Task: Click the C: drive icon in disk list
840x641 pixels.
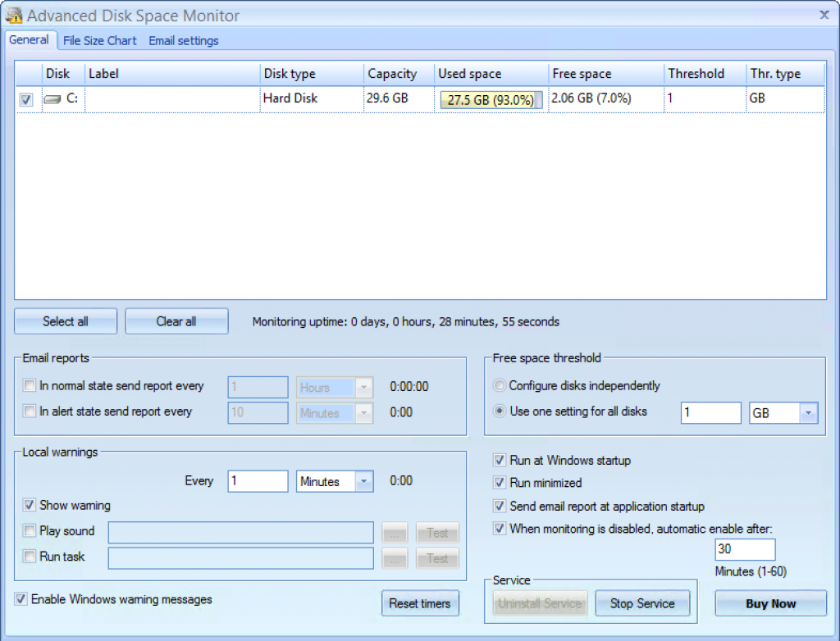Action: [52, 99]
